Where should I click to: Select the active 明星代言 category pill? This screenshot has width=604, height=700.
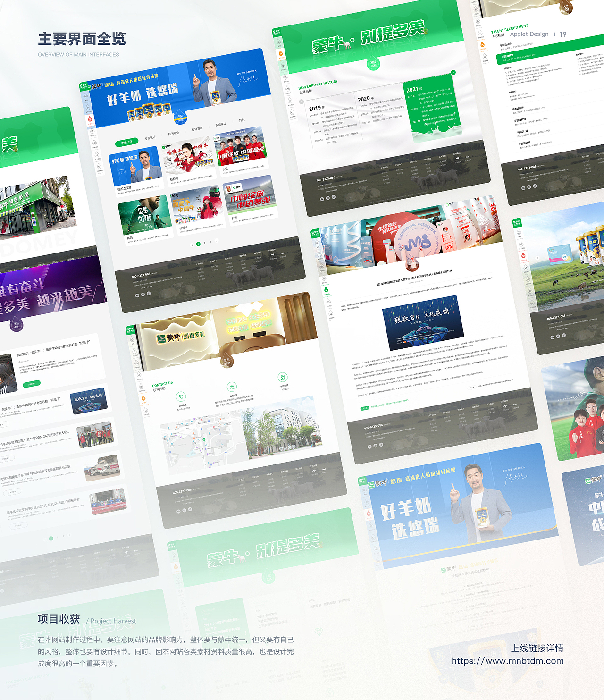tap(126, 142)
